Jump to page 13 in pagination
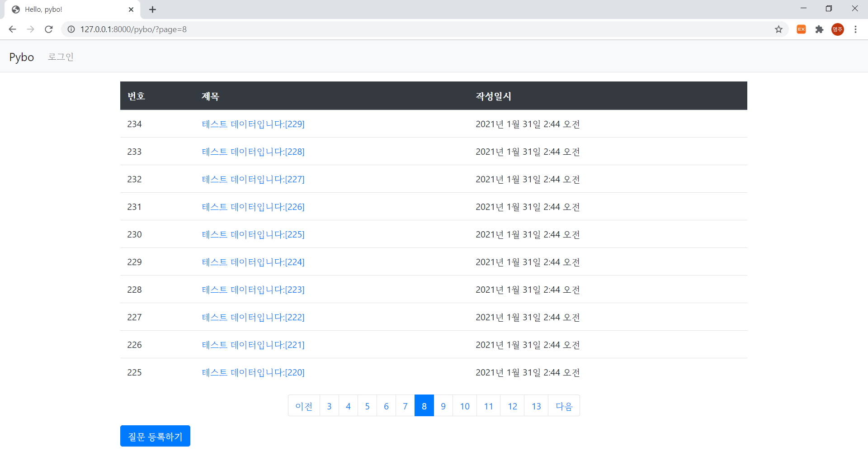 tap(536, 406)
